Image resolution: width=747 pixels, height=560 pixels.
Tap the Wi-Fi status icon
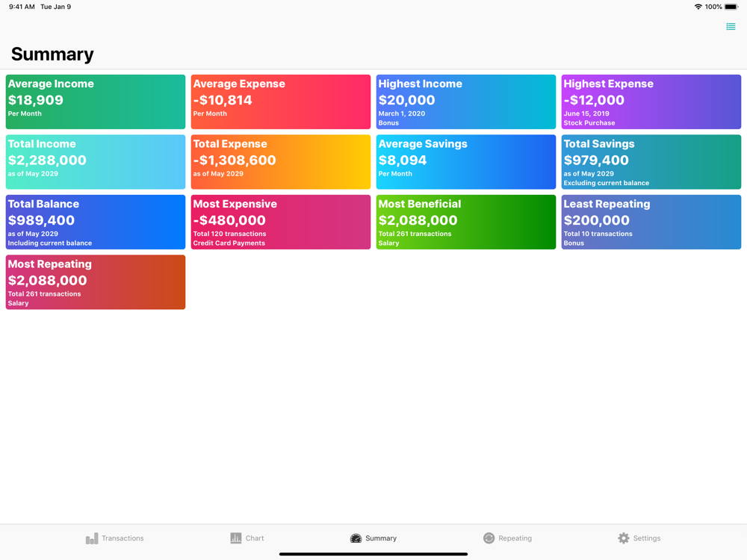698,7
